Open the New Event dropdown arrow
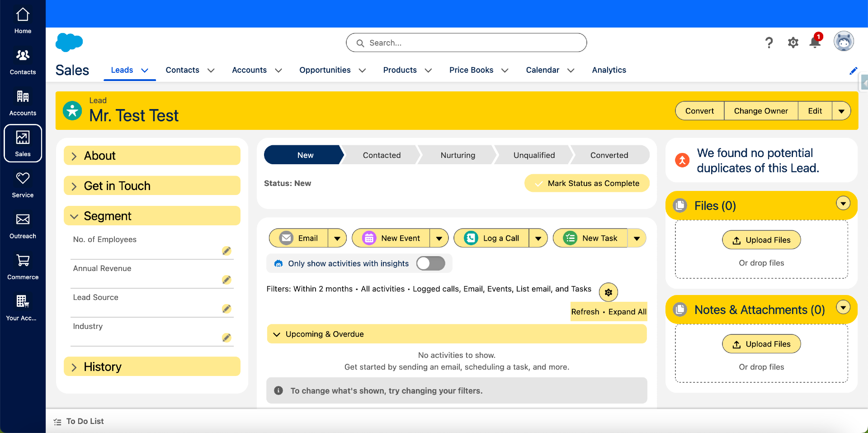 coord(439,238)
